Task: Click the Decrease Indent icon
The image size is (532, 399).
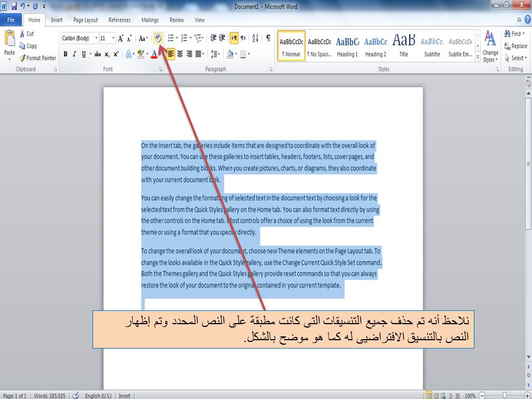Action: (213, 38)
